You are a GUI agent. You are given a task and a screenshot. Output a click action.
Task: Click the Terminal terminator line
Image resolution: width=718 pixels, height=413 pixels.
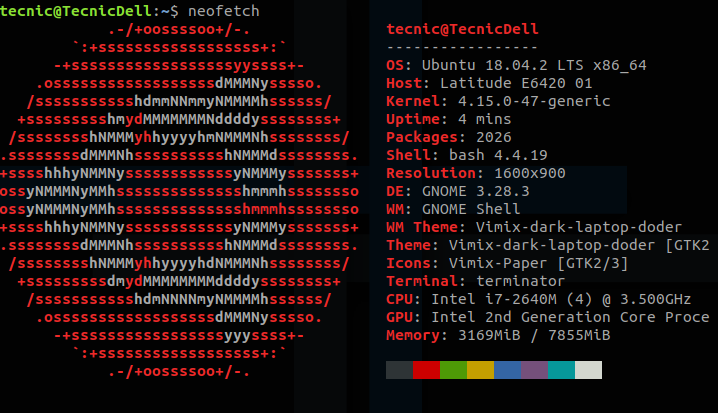click(x=476, y=281)
